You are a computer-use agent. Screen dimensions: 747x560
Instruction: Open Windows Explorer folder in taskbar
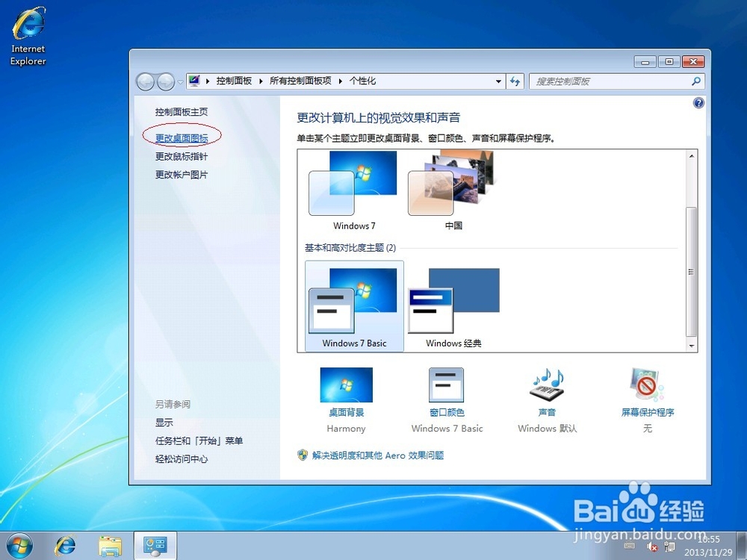(110, 546)
